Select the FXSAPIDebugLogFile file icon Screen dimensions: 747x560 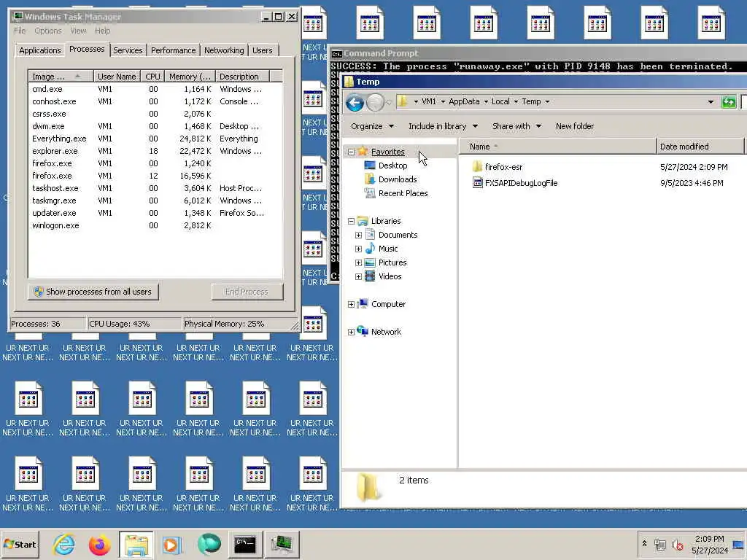coord(477,183)
